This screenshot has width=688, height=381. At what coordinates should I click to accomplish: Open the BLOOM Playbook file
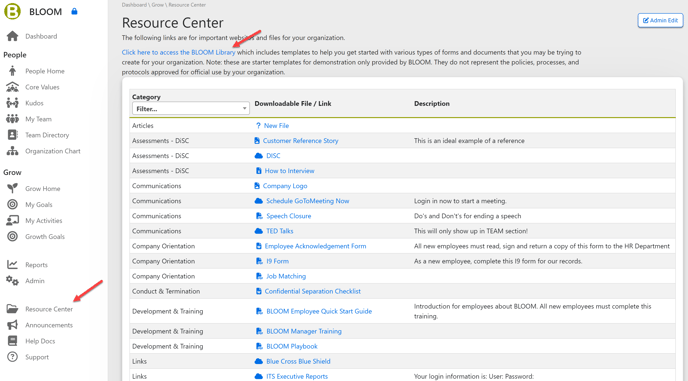292,346
